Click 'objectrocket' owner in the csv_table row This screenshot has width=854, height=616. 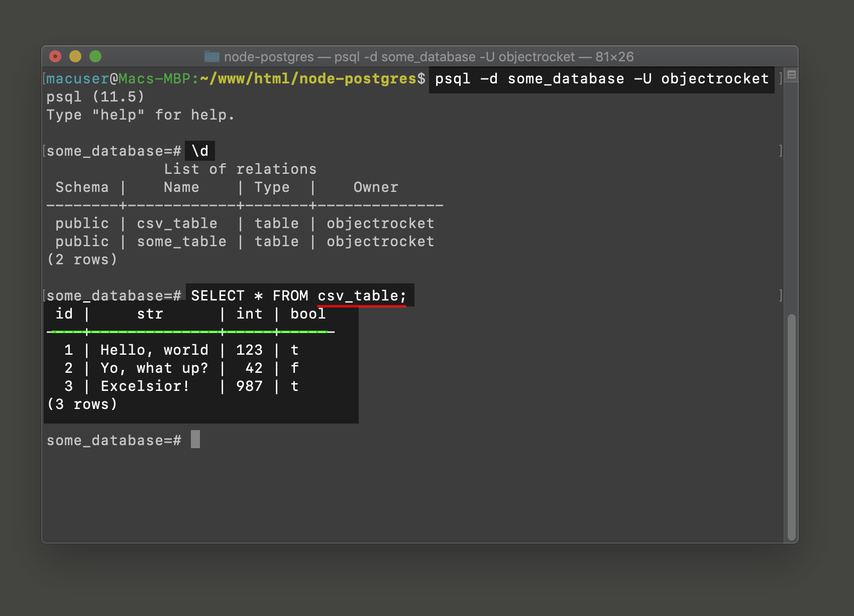[380, 224]
